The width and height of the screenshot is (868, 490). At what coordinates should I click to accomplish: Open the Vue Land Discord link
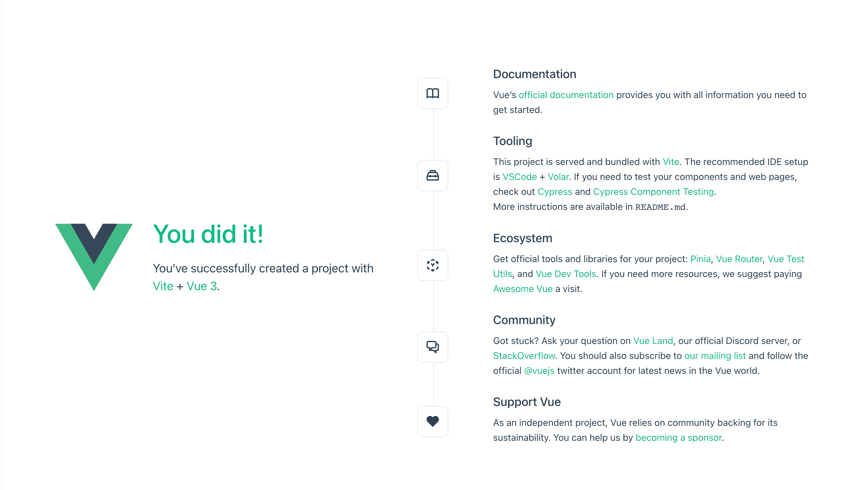[653, 341]
